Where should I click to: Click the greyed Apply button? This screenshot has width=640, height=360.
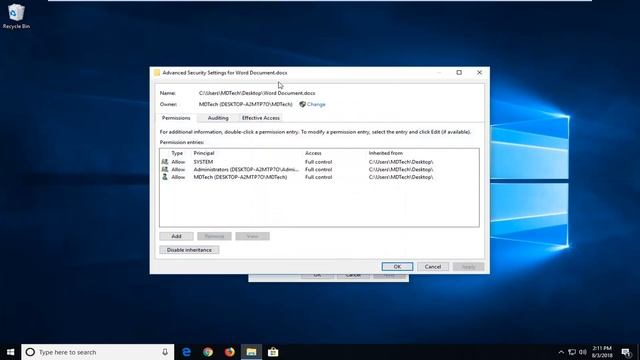tap(469, 267)
